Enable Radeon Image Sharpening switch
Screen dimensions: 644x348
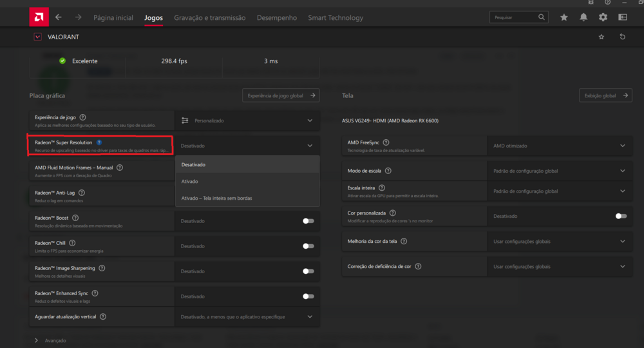[308, 271]
